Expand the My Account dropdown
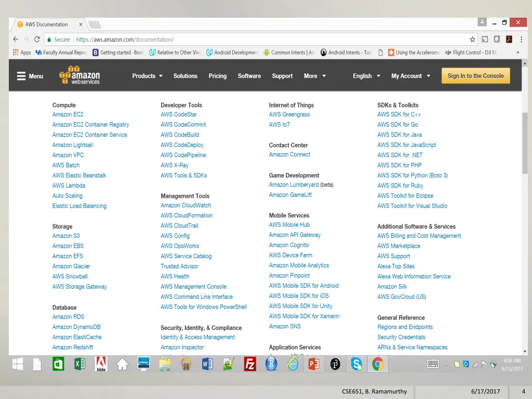Image resolution: width=532 pixels, height=399 pixels. click(x=411, y=76)
